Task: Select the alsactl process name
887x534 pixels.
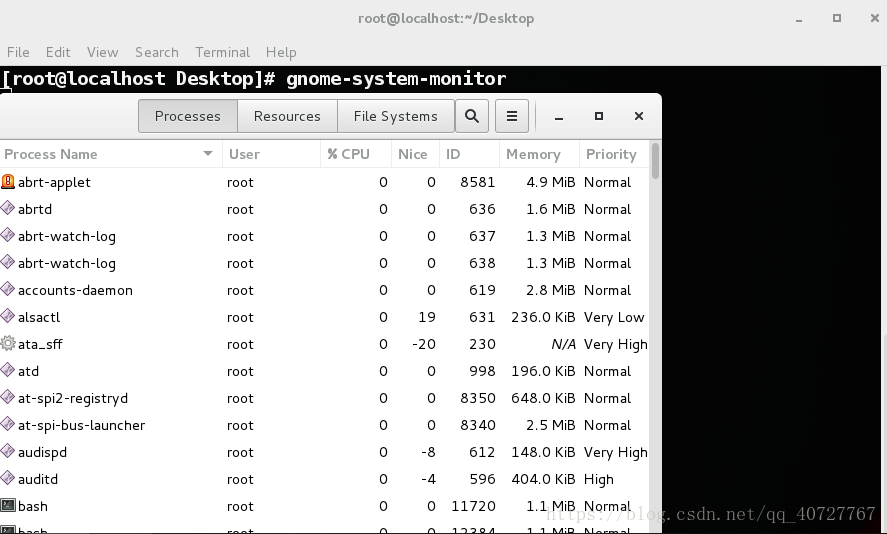Action: pos(39,317)
